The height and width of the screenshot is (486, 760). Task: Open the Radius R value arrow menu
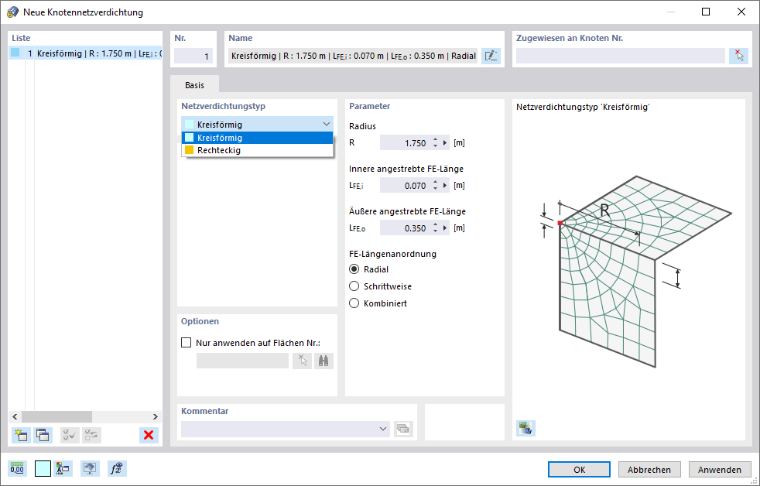pos(445,143)
